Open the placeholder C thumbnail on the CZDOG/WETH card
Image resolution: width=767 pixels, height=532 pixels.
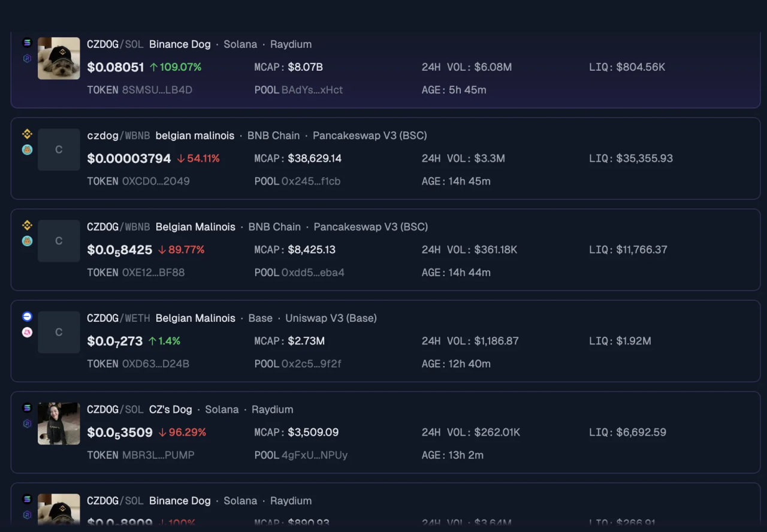pyautogui.click(x=59, y=332)
